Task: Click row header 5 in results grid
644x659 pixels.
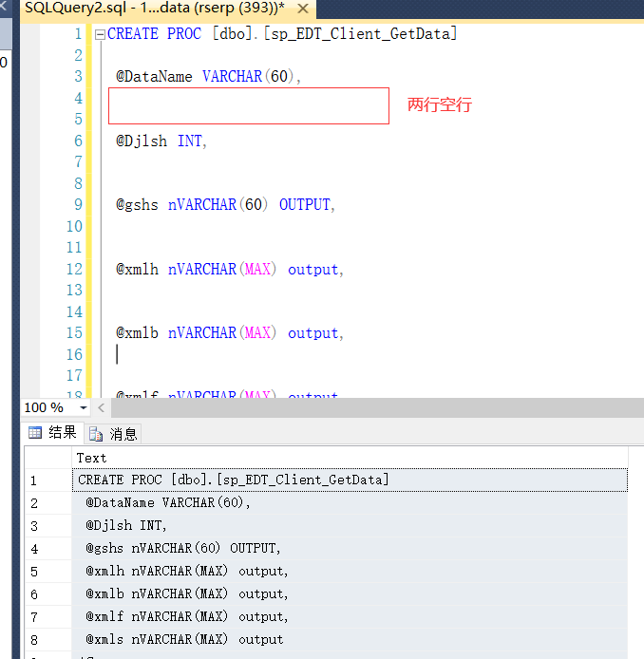Action: click(x=48, y=571)
